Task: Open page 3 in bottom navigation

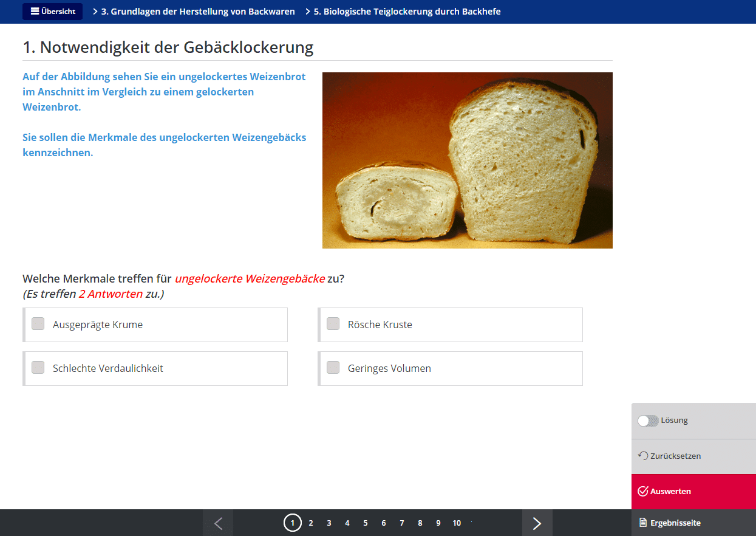Action: (329, 523)
